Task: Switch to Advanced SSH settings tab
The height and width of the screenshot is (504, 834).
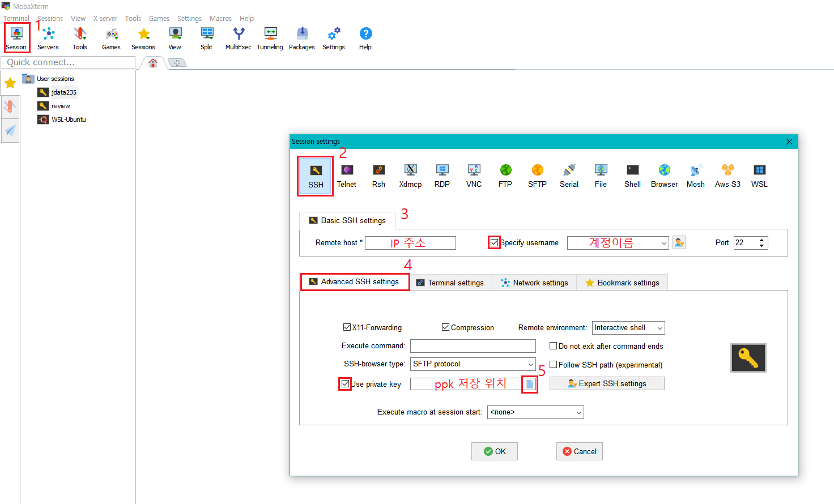Action: tap(355, 281)
